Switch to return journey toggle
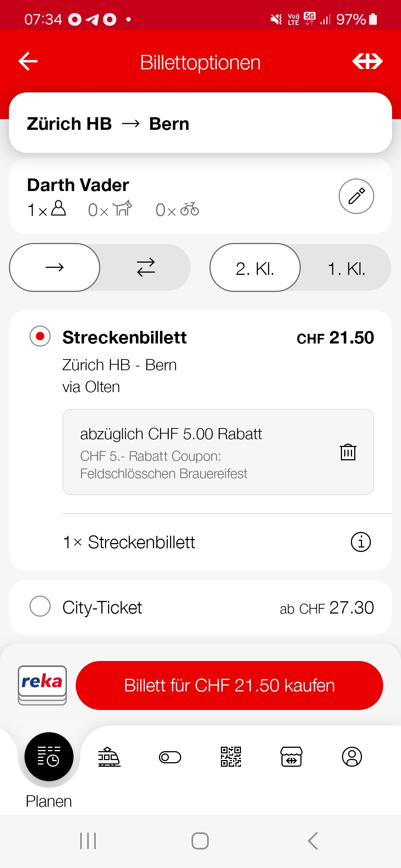The image size is (401, 868). (146, 267)
